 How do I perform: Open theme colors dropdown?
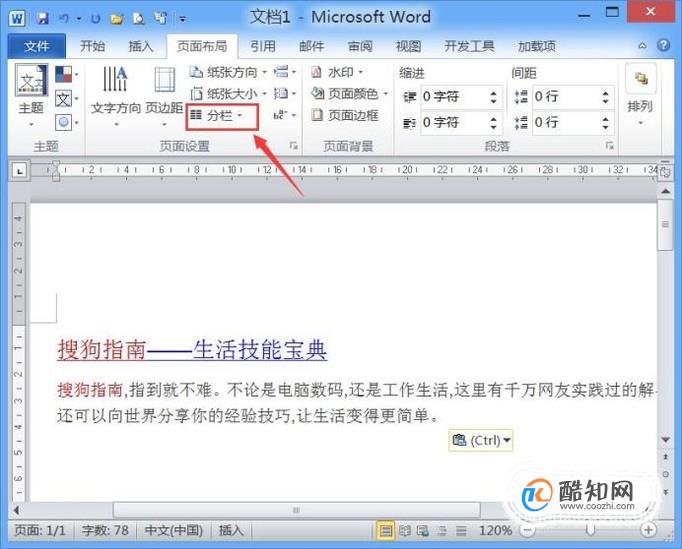point(67,74)
